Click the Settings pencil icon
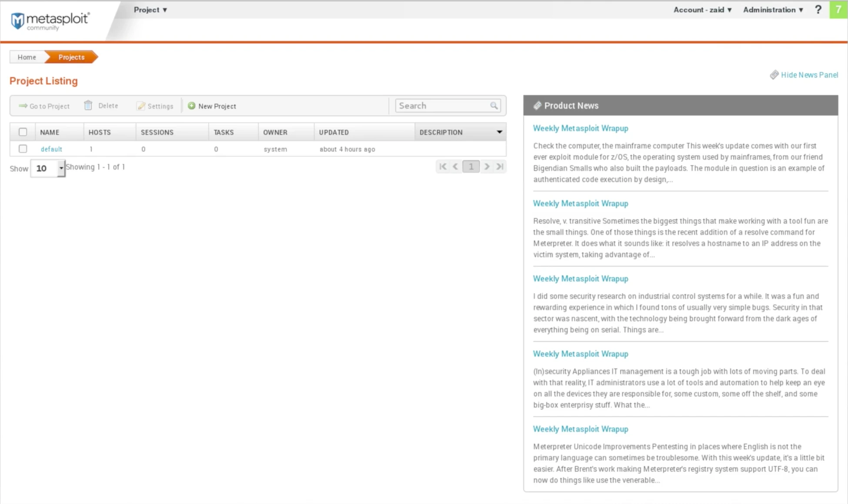The image size is (848, 504). [x=141, y=106]
